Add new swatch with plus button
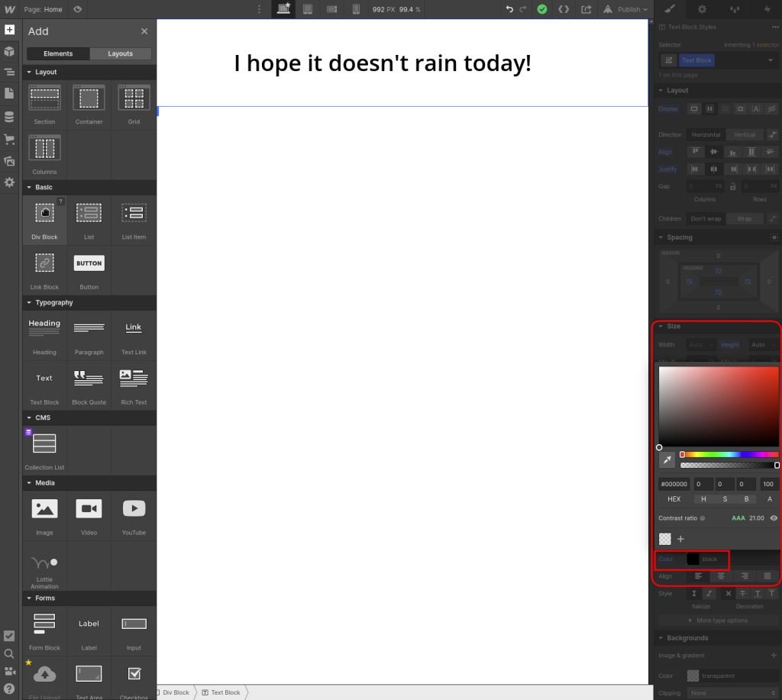This screenshot has height=700, width=782. (680, 539)
